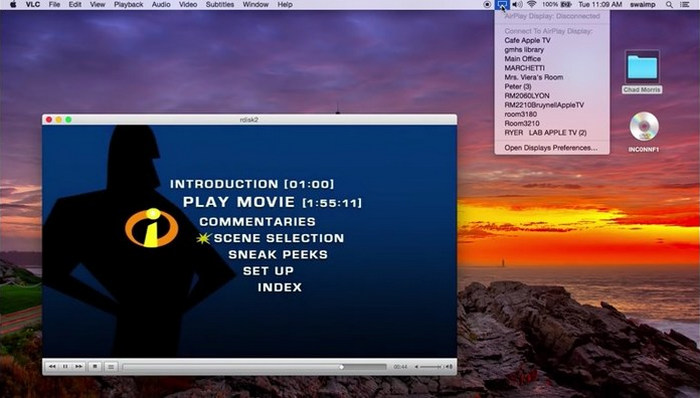
Task: Click the rewind button in VLC
Action: [x=52, y=367]
